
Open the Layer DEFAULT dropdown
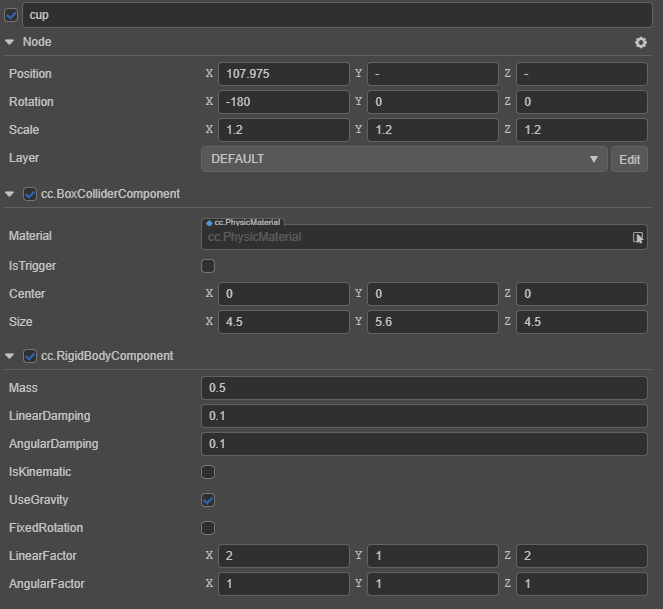tap(404, 159)
